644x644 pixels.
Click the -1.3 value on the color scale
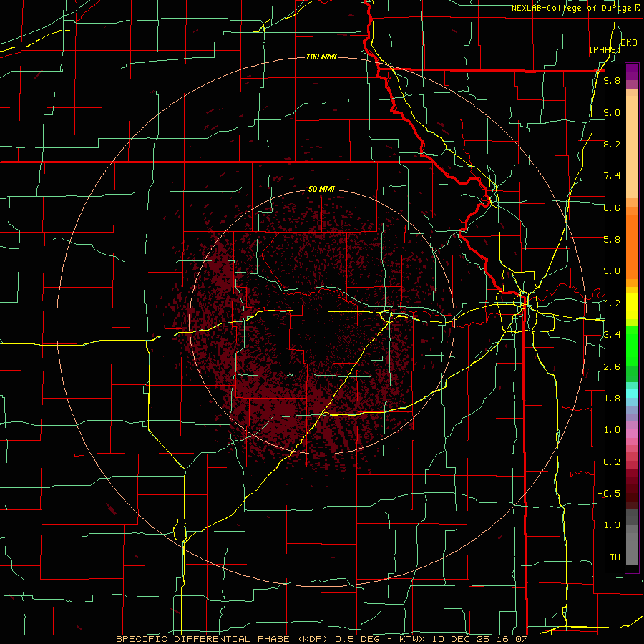[x=609, y=525]
